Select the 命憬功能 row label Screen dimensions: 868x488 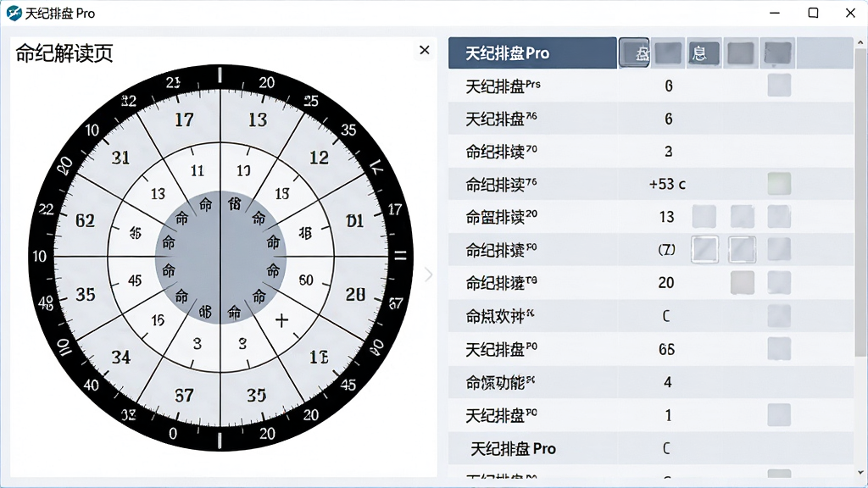point(500,382)
